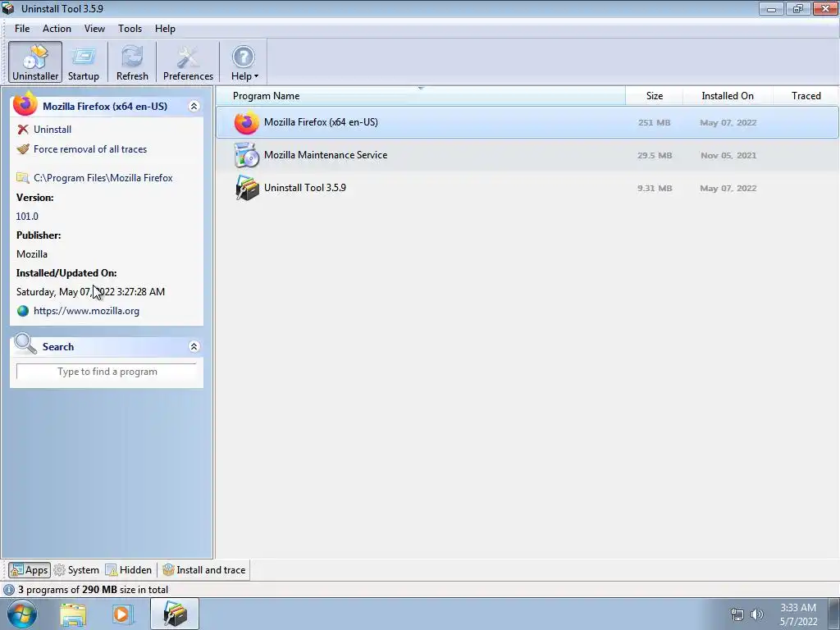Click the Uninstall link in the sidebar
The width and height of the screenshot is (840, 630).
52,129
